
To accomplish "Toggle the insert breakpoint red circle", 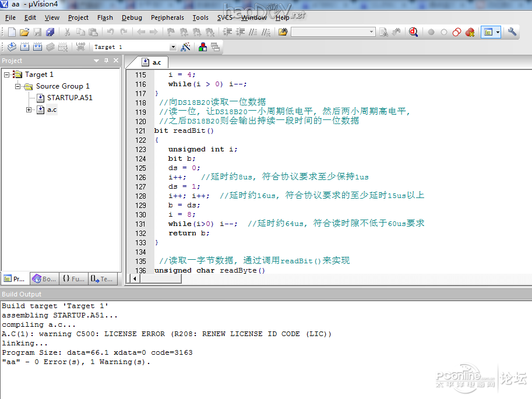I will (x=431, y=32).
